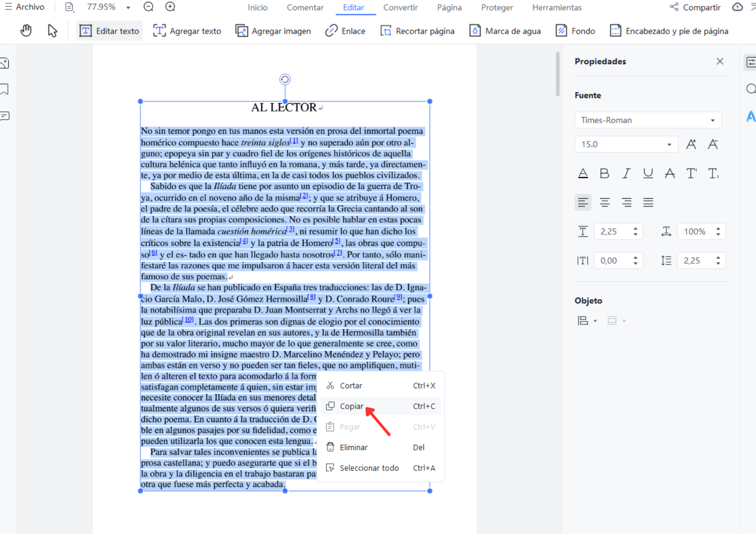
Task: Switch to the Página tab
Action: pyautogui.click(x=449, y=8)
